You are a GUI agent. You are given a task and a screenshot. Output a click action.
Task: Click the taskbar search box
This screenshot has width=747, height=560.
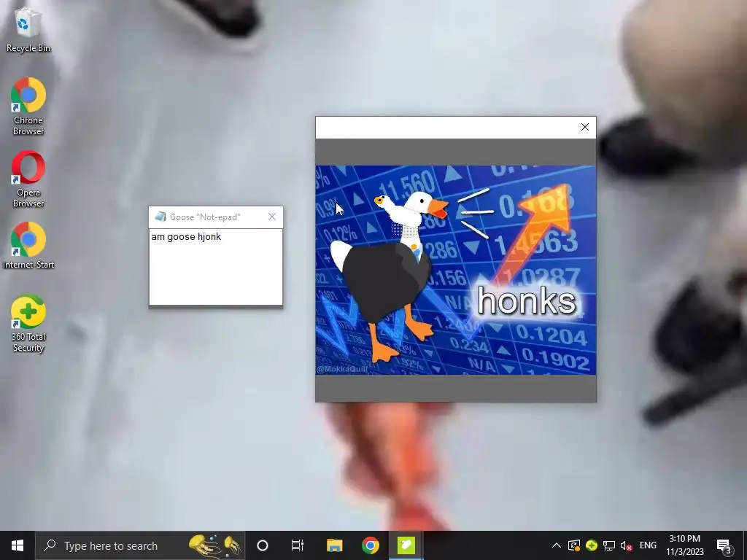point(141,545)
